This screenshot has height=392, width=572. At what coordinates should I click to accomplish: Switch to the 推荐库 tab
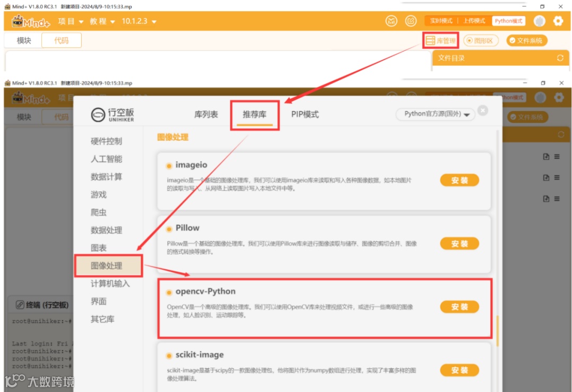254,115
